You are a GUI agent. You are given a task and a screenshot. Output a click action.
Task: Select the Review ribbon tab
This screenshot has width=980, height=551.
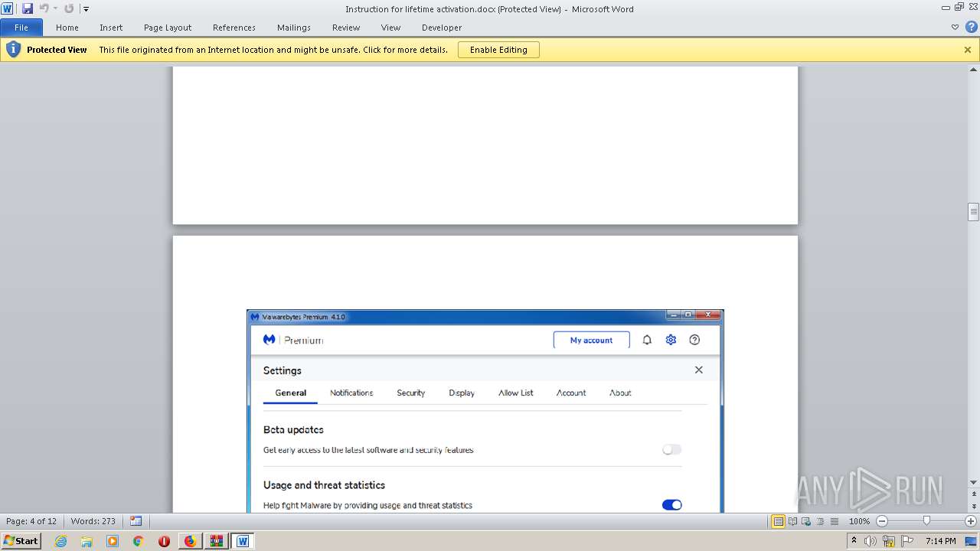[x=346, y=28]
